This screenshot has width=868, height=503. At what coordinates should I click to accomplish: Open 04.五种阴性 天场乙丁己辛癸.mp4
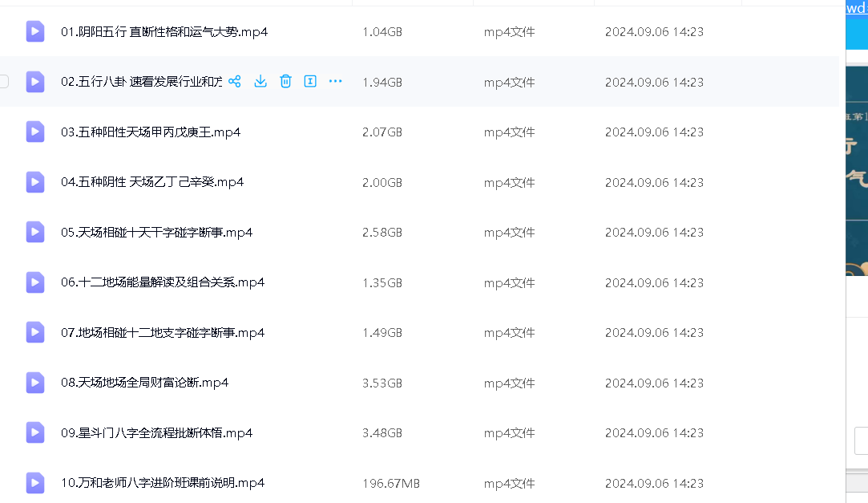pos(152,182)
